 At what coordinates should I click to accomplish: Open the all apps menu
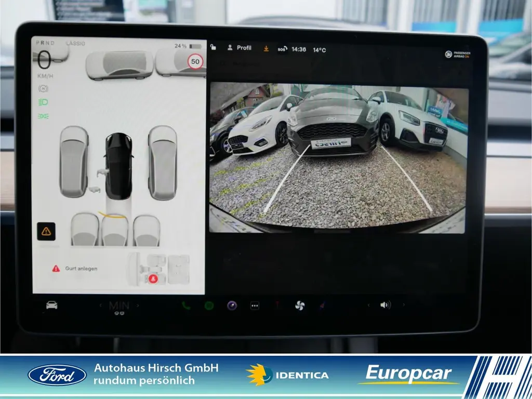pos(255,305)
